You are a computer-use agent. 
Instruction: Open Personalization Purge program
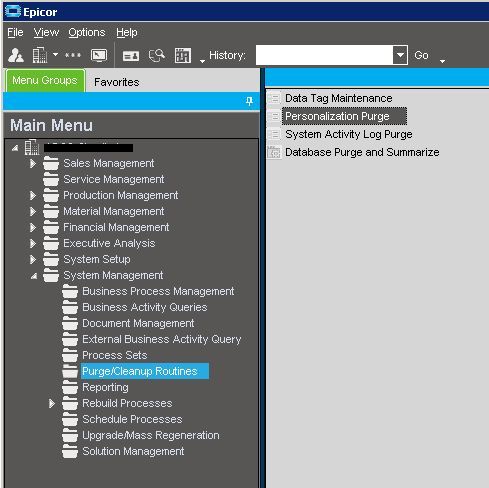(344, 116)
